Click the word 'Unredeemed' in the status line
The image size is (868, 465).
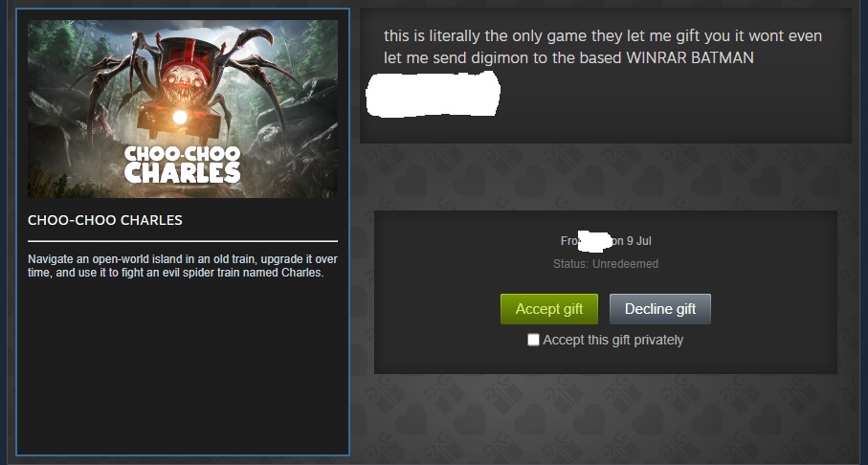[626, 264]
